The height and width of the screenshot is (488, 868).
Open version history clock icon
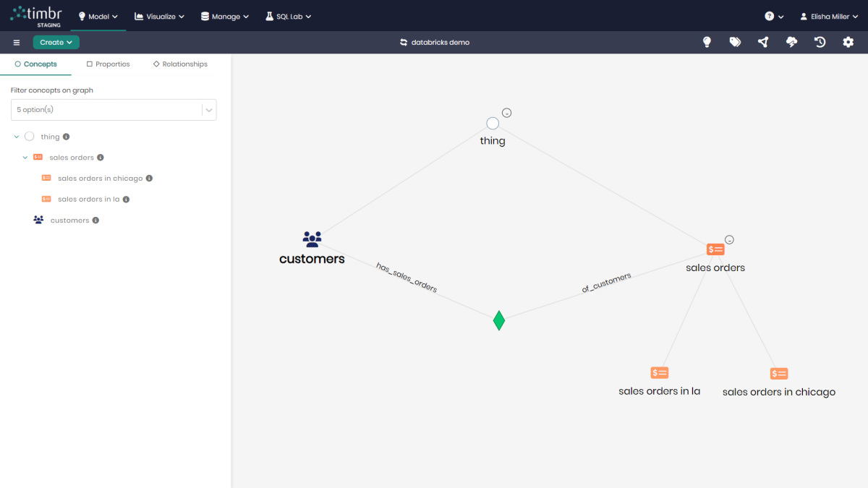[820, 43]
